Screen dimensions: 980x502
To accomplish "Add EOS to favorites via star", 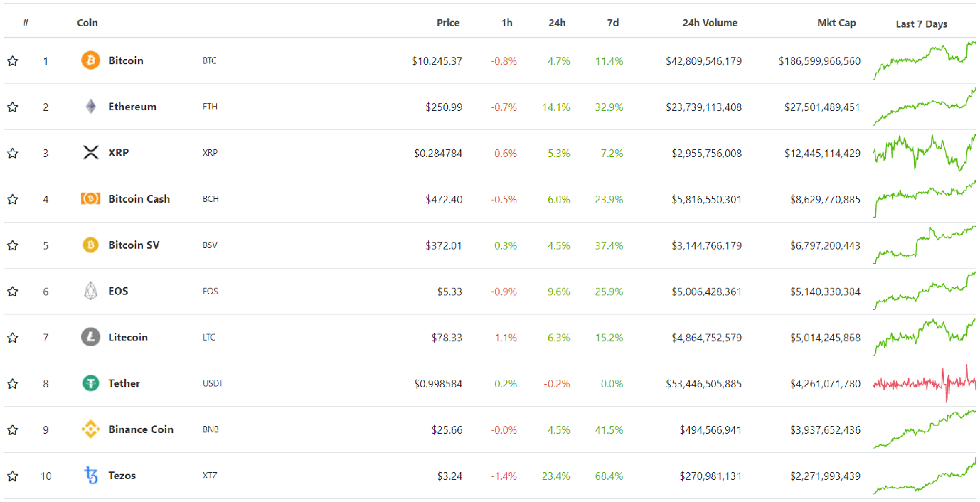I will click(12, 291).
